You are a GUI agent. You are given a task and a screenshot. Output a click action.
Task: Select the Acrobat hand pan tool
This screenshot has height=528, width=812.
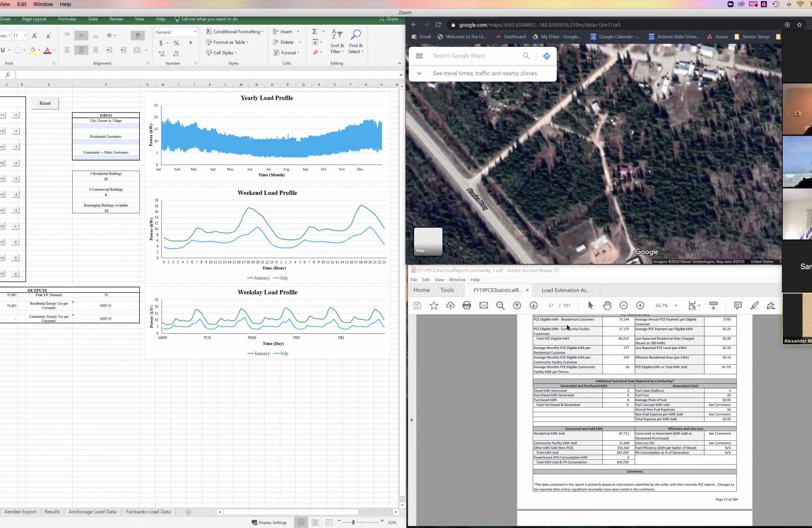pos(607,305)
